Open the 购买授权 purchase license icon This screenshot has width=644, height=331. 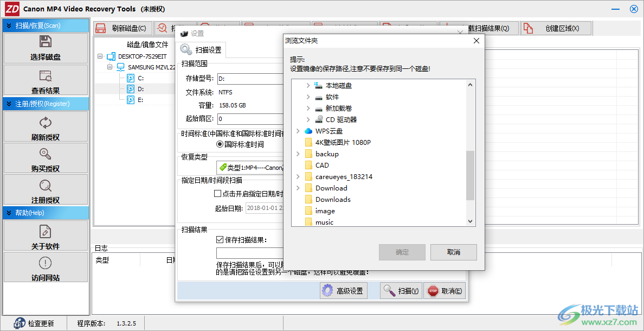coord(45,154)
